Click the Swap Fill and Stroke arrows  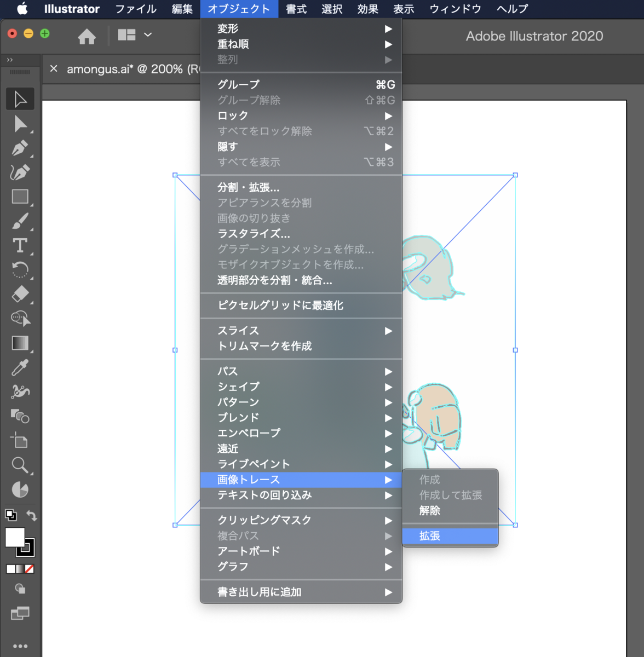pyautogui.click(x=31, y=515)
